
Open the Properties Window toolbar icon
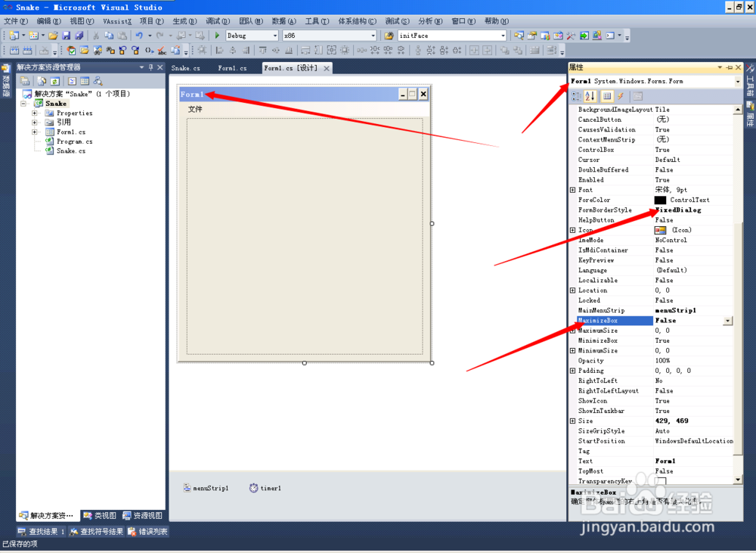531,36
